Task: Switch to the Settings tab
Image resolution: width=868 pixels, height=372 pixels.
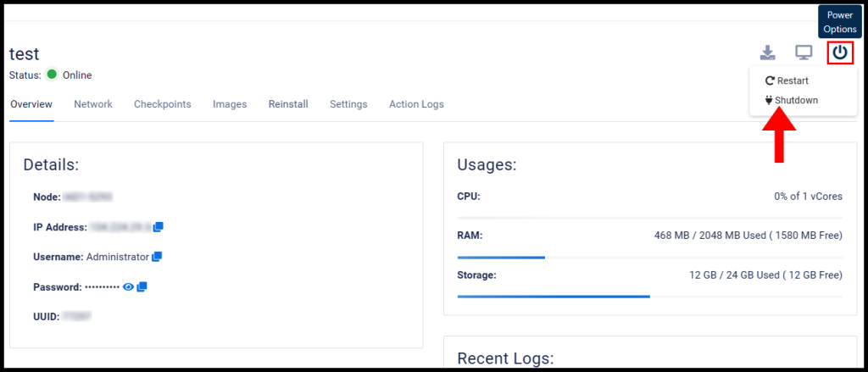Action: tap(348, 104)
